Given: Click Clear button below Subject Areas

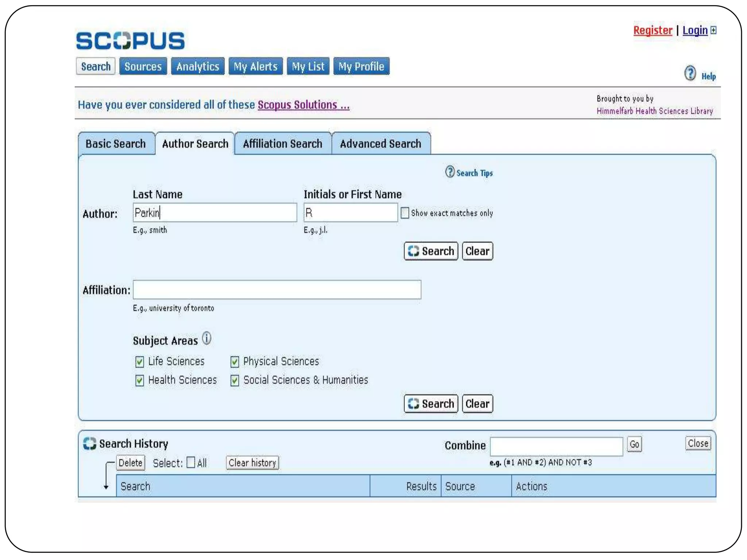Looking at the screenshot, I should 477,404.
